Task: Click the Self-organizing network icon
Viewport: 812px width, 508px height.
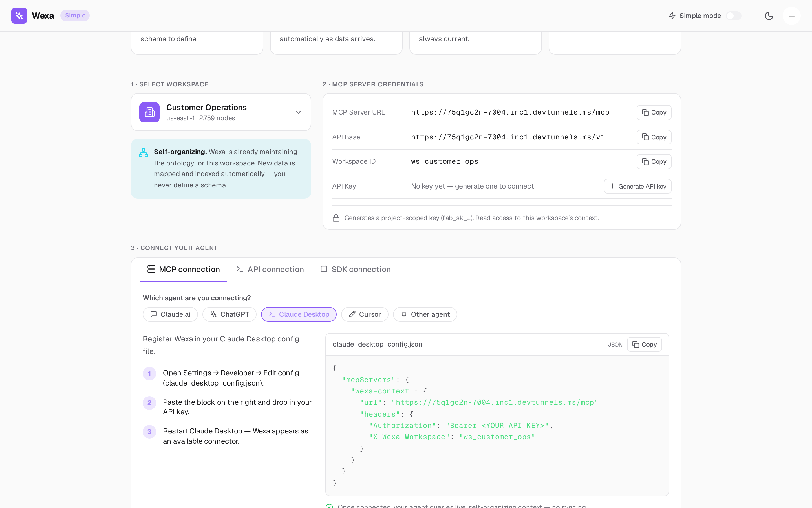Action: (144, 153)
